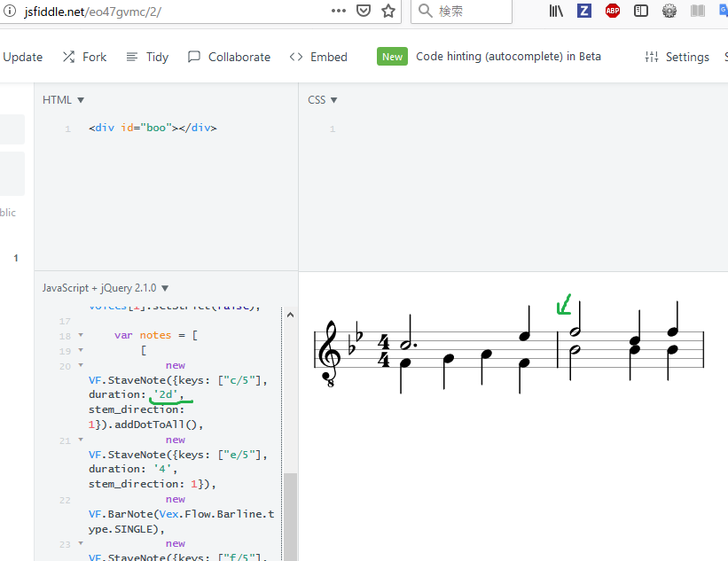Image resolution: width=728 pixels, height=561 pixels.
Task: Collapse code fold arrow at line 18
Action: pos(81,334)
